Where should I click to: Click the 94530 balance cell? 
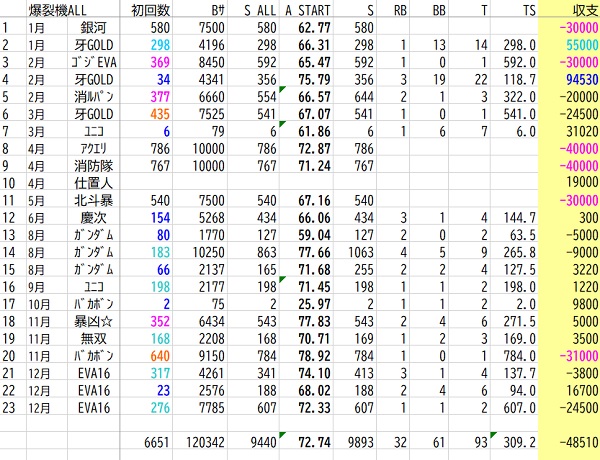tap(582, 79)
